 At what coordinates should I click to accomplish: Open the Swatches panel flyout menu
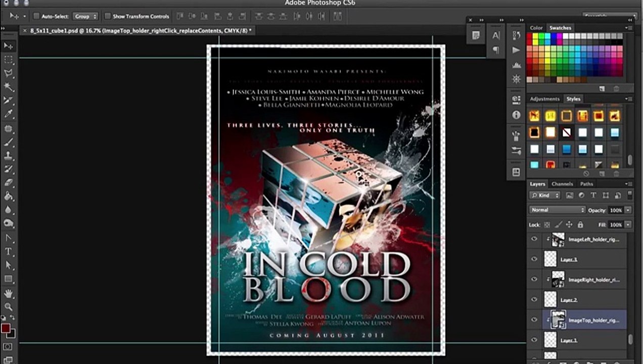628,28
